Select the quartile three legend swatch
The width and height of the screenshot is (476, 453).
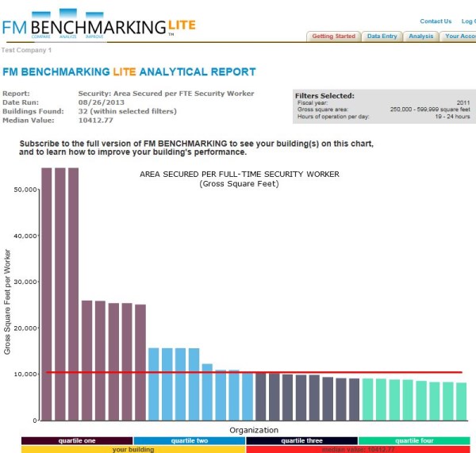[301, 440]
